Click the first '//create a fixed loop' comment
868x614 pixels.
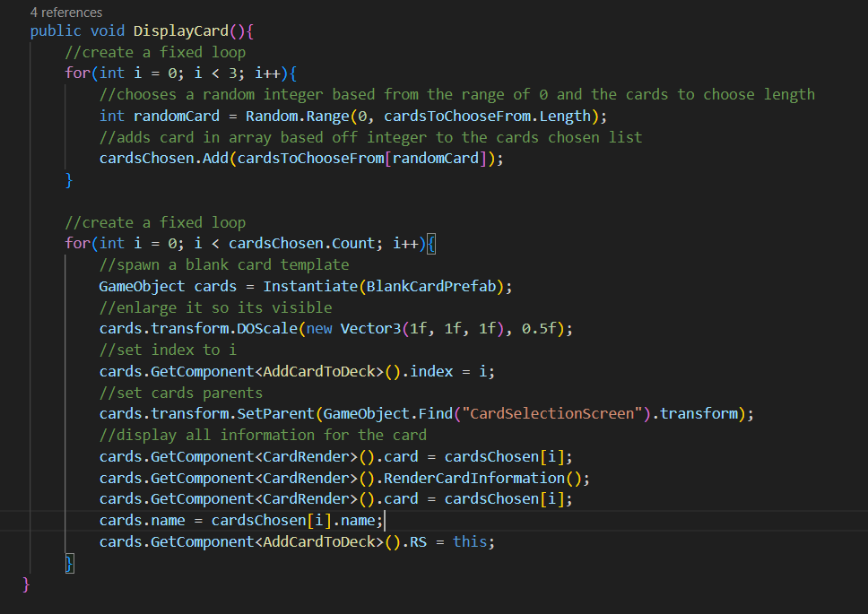point(155,53)
